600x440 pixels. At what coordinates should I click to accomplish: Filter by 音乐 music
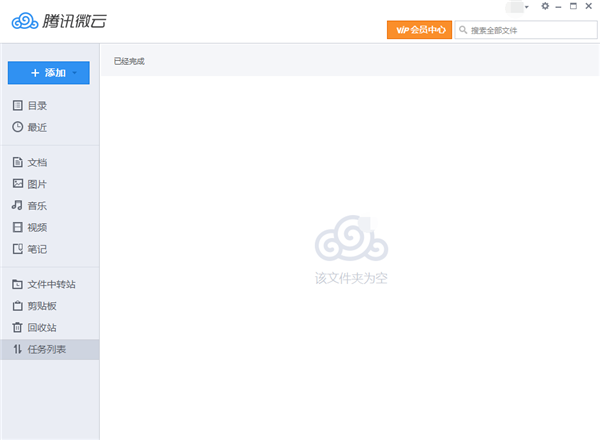pyautogui.click(x=50, y=206)
